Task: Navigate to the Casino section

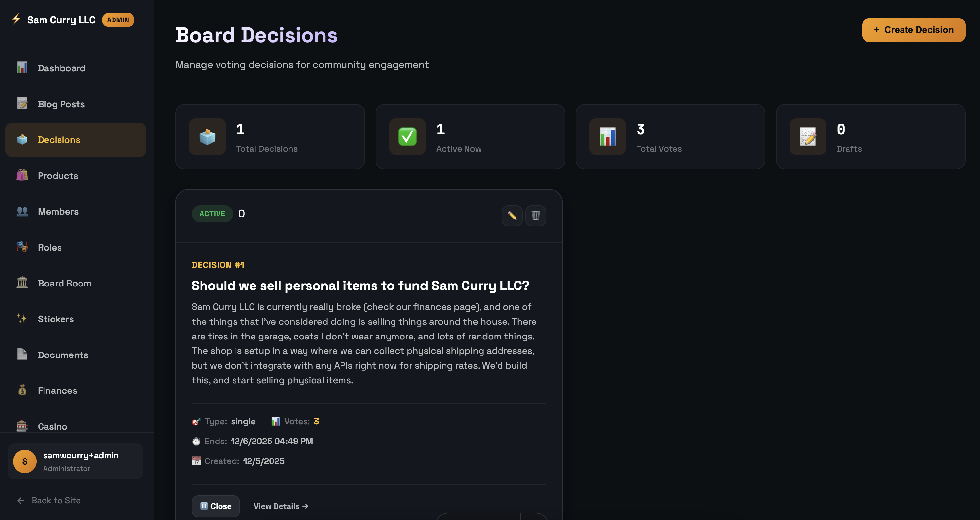Action: [52, 426]
